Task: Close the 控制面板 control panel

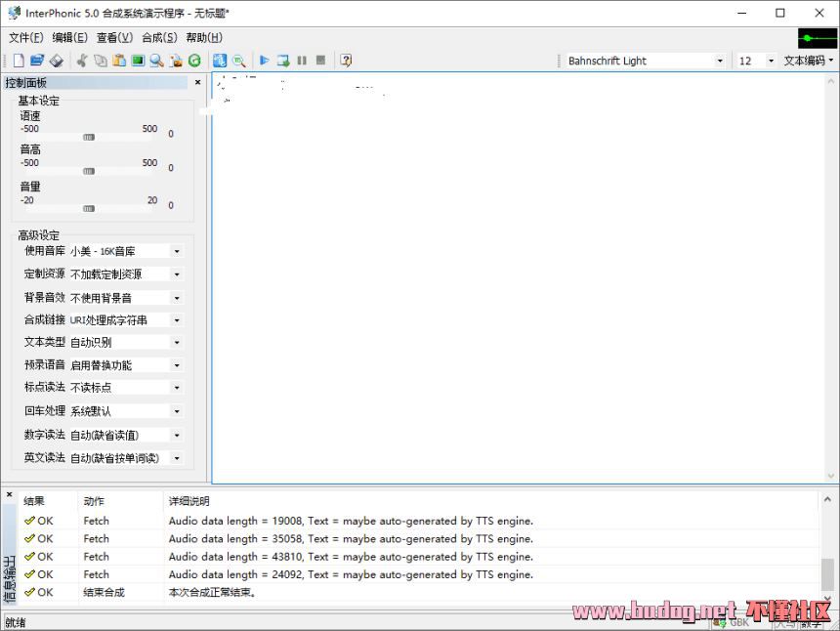Action: 197,83
